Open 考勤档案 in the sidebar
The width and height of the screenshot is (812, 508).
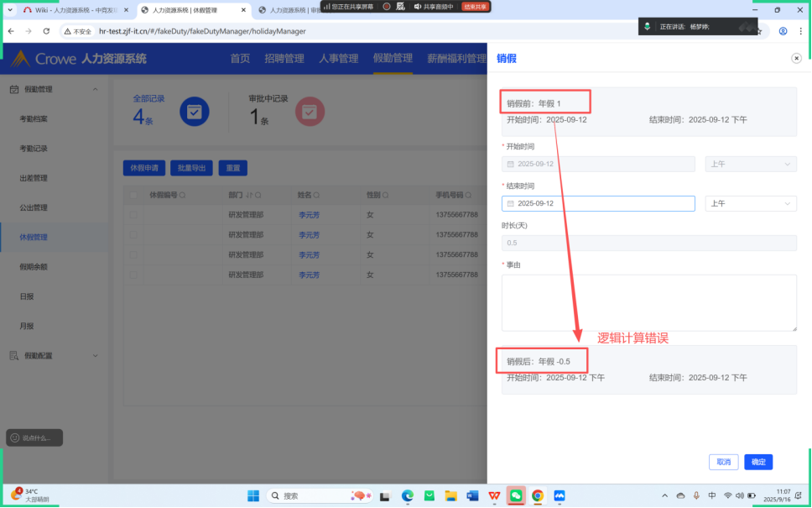coord(34,118)
